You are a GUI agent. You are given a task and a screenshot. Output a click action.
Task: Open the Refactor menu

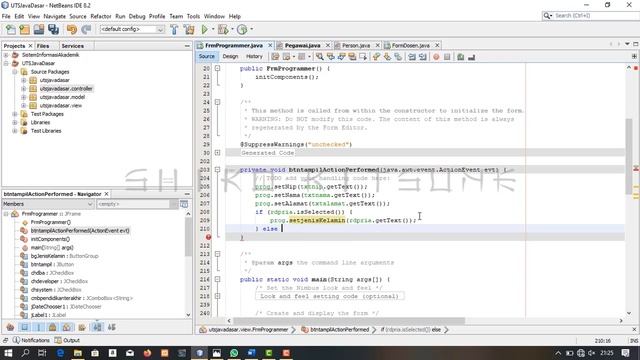101,16
